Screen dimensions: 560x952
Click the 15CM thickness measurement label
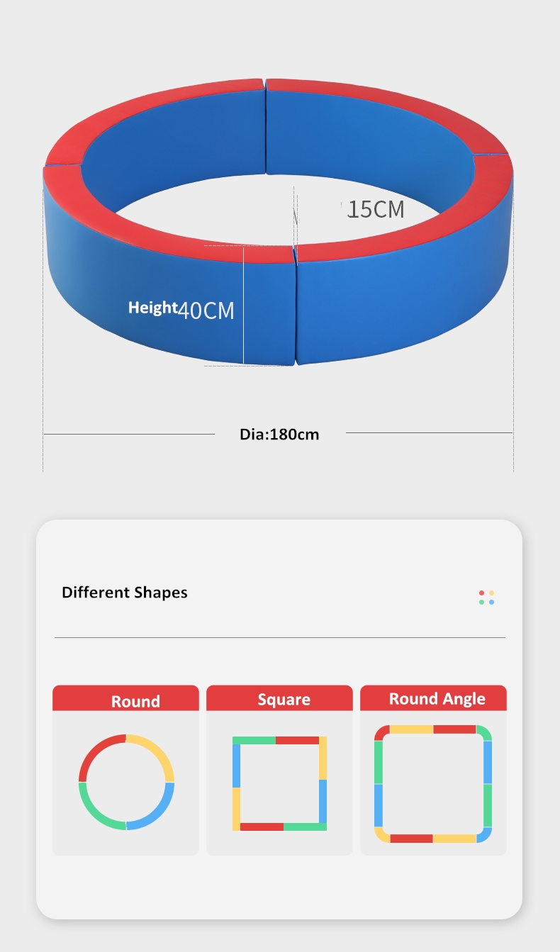coord(376,210)
